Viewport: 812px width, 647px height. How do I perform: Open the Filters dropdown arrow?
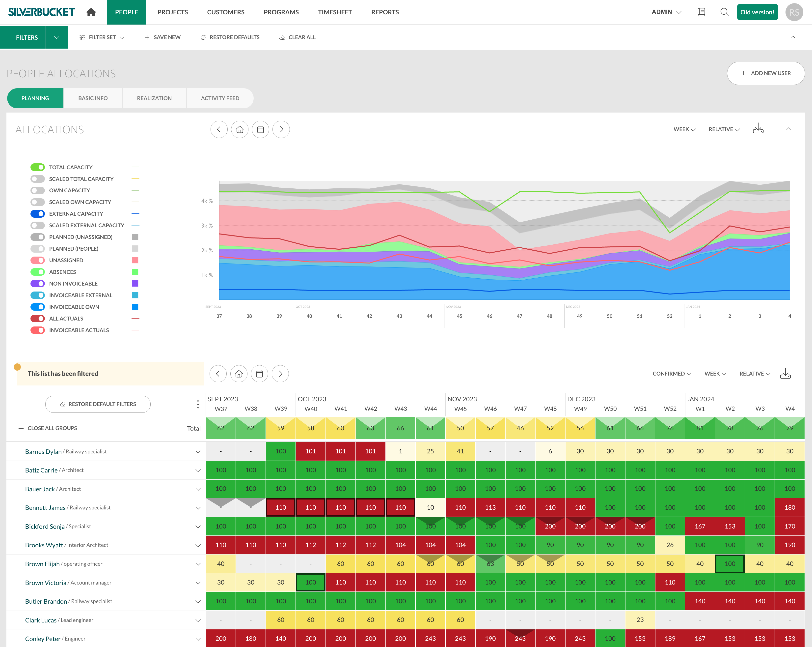click(x=56, y=37)
